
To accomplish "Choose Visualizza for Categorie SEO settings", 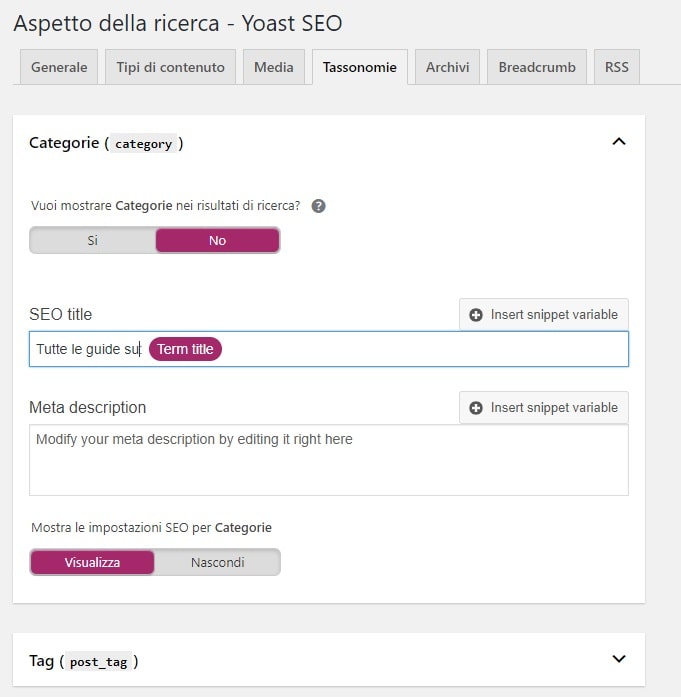I will (x=92, y=562).
